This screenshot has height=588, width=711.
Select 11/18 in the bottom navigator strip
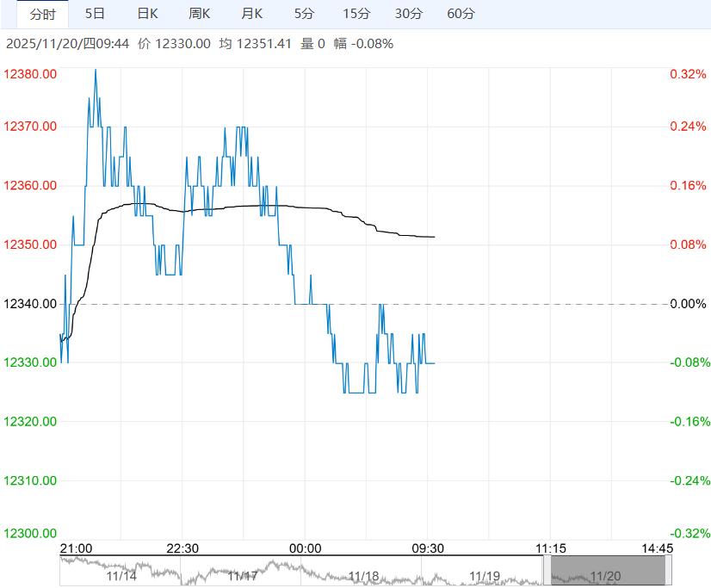click(364, 576)
